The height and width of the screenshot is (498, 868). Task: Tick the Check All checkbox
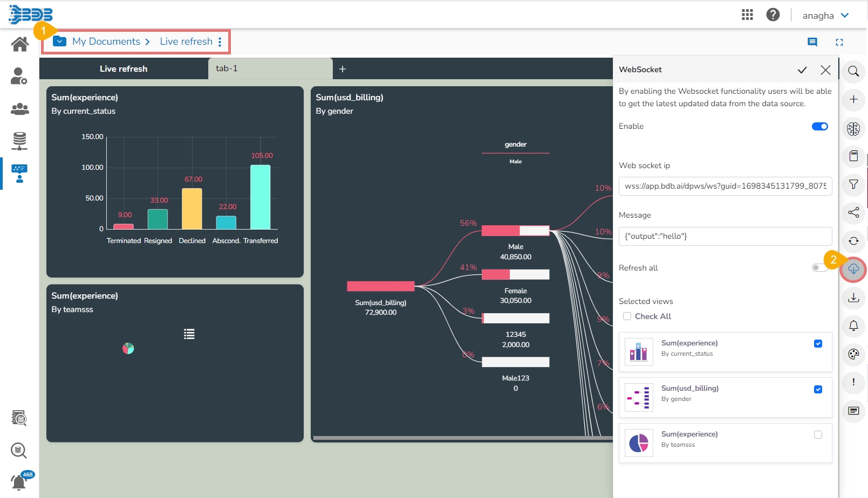click(x=627, y=316)
